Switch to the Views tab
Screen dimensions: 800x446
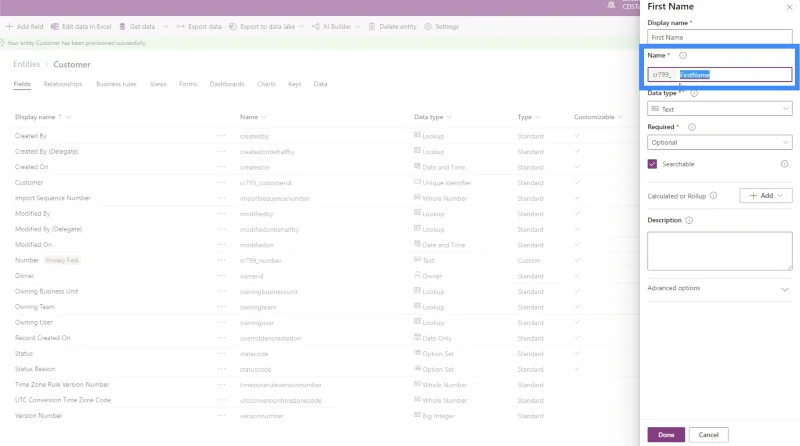pyautogui.click(x=158, y=84)
